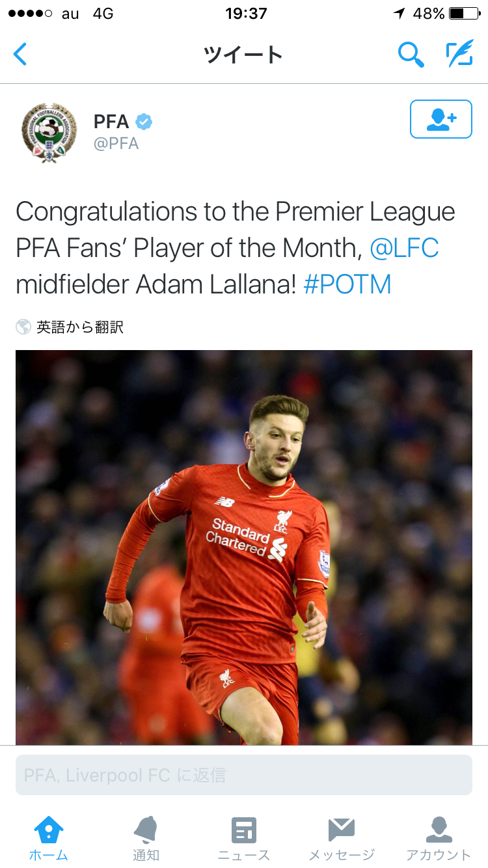488x868 pixels.
Task: Open the メッセージ messages tab
Action: pos(342,839)
